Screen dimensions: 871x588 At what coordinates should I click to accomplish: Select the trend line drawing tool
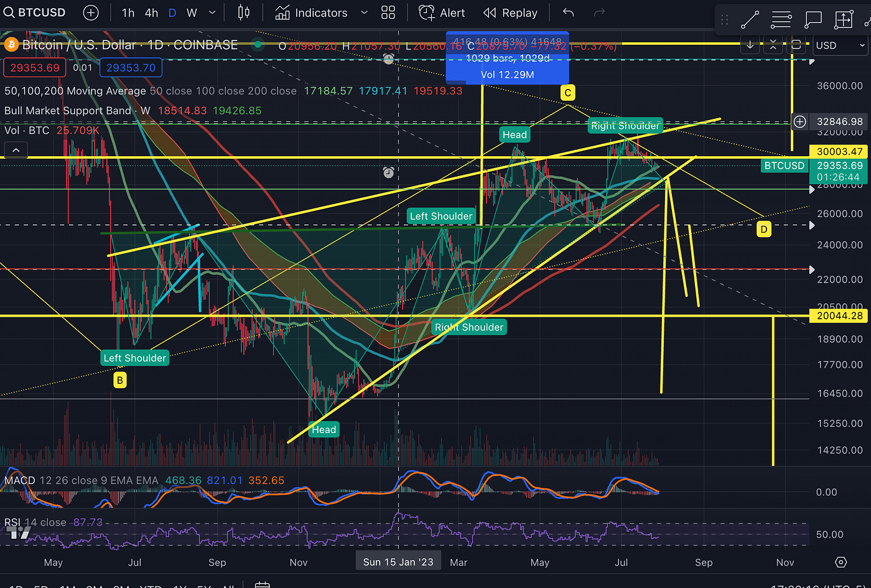(x=750, y=20)
